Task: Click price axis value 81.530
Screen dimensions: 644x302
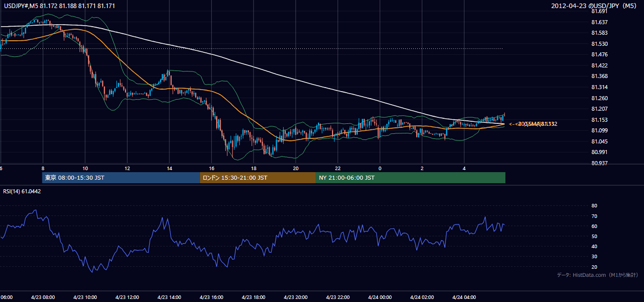Action: (599, 44)
